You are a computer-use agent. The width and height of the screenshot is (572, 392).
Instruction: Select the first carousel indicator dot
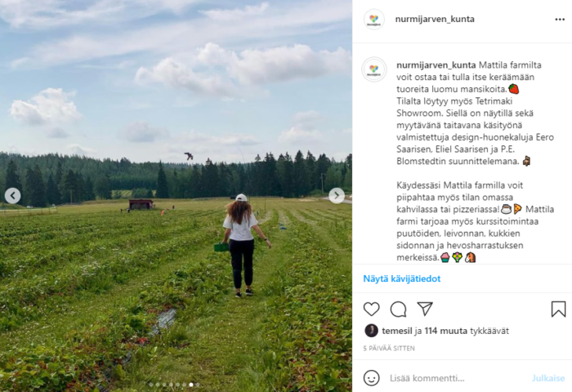[x=151, y=385]
